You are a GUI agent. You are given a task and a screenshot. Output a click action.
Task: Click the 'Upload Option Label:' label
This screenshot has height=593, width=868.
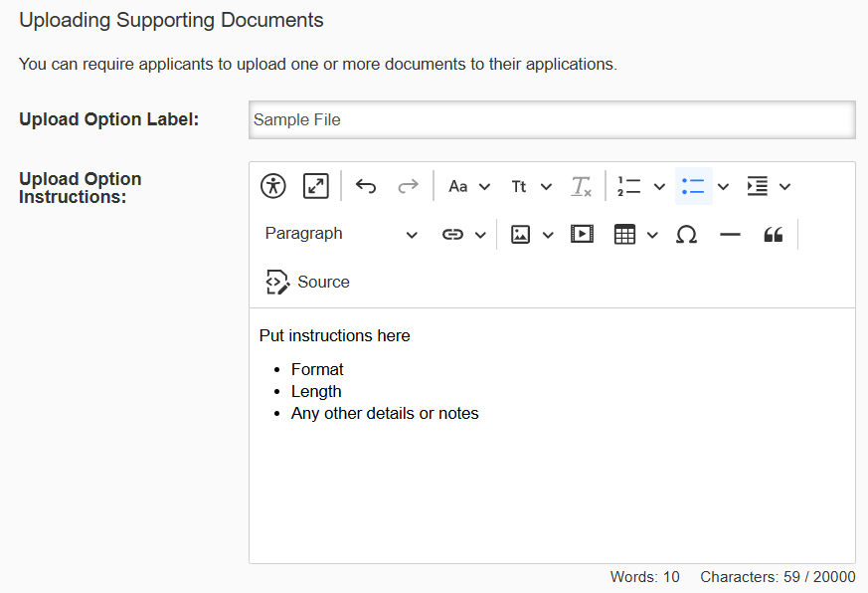coord(109,119)
